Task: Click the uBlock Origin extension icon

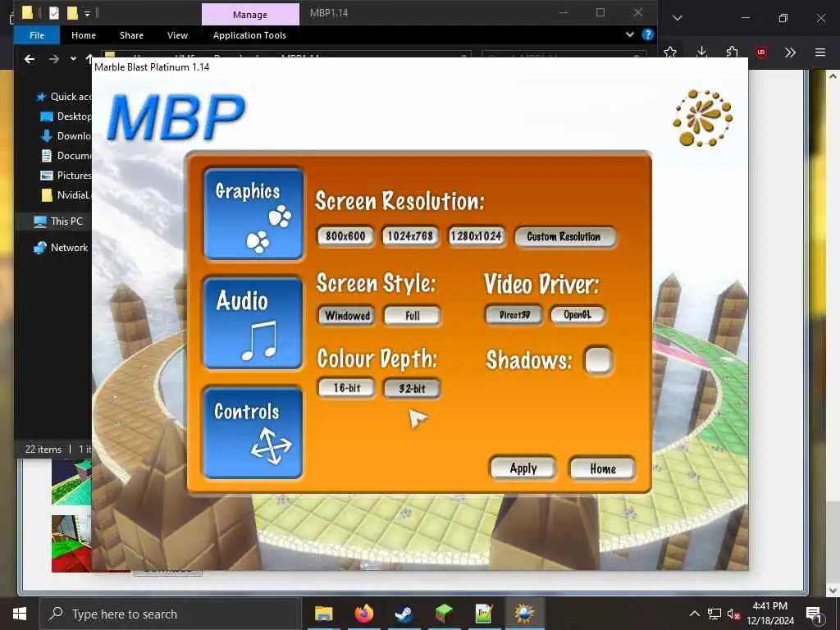Action: pos(760,52)
